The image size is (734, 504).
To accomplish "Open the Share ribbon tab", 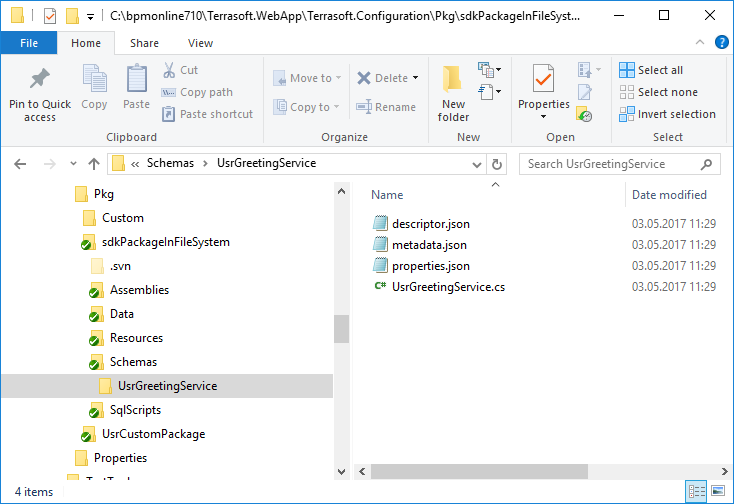I will coord(144,43).
